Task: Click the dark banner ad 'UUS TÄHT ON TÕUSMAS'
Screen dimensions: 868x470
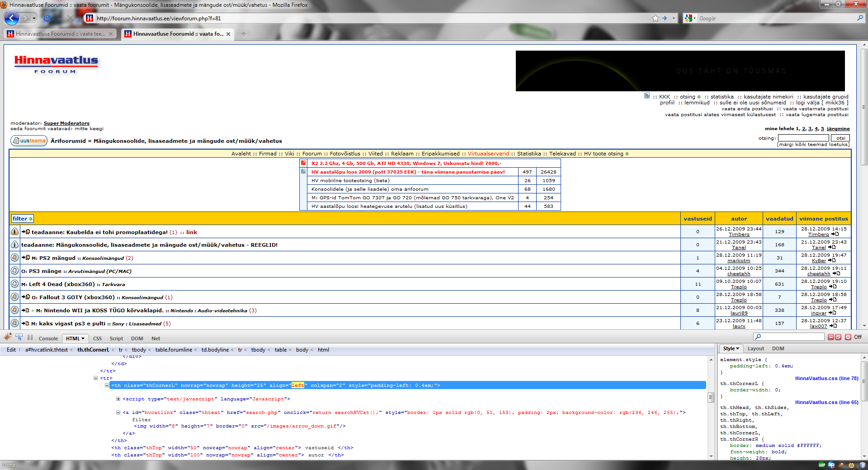Action: click(x=680, y=71)
